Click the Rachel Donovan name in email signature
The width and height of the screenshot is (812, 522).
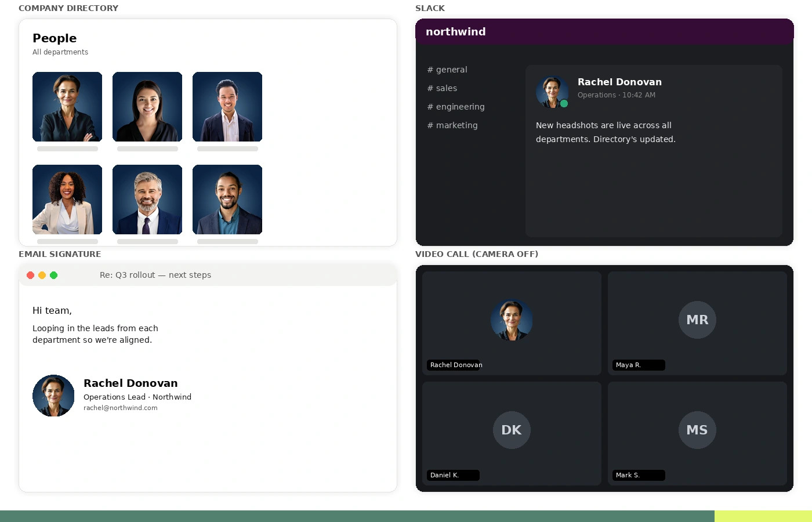pos(130,383)
